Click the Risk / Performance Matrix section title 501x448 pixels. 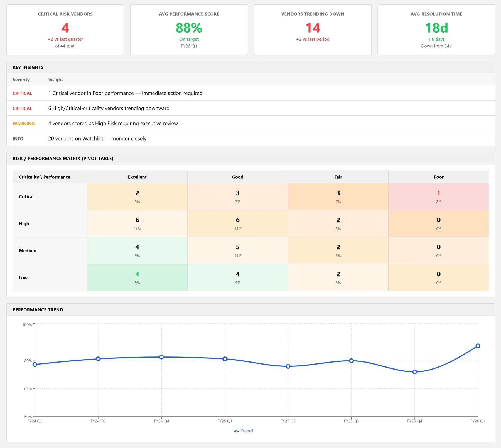click(63, 159)
